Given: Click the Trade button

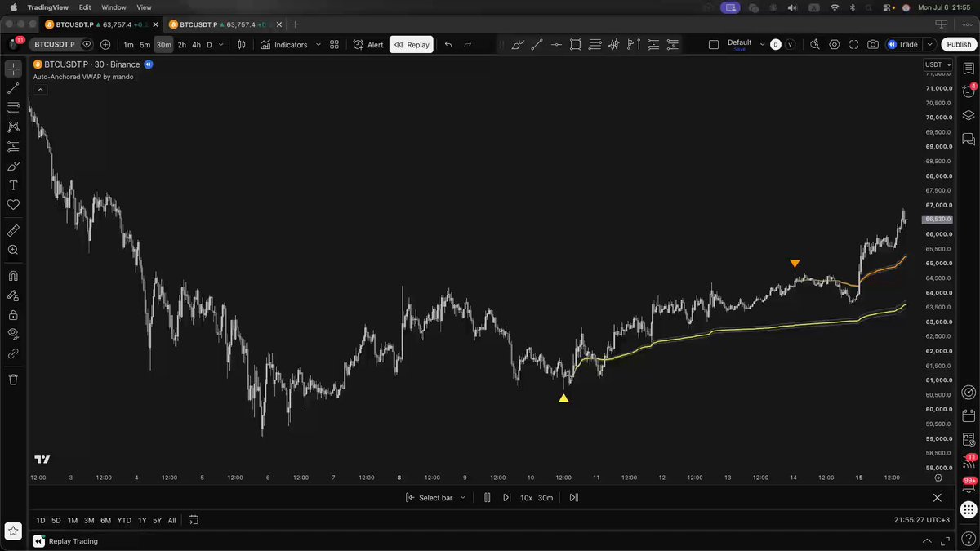Looking at the screenshot, I should tap(902, 45).
